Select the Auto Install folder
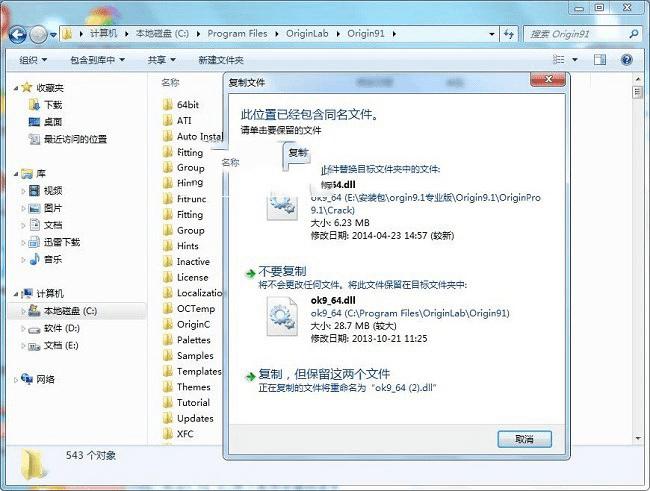The width and height of the screenshot is (650, 491). 200,136
